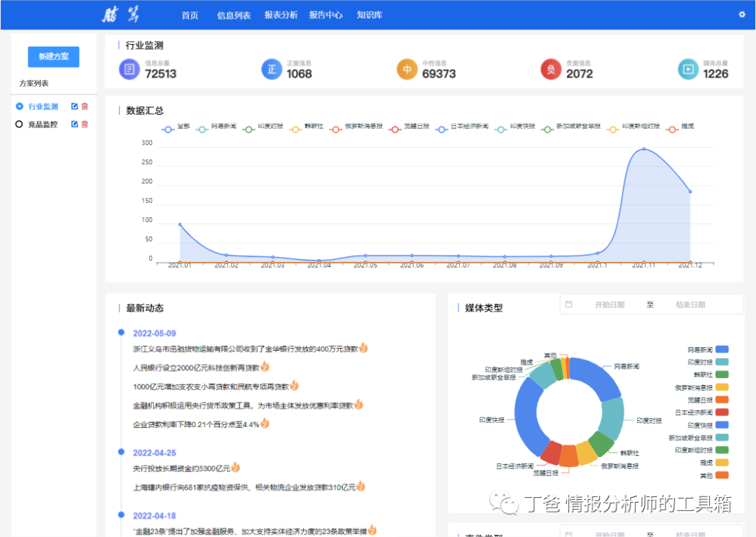Image resolution: width=756 pixels, height=537 pixels.
Task: Click the 开始日期 field in 媒体类型 panel
Action: [610, 305]
